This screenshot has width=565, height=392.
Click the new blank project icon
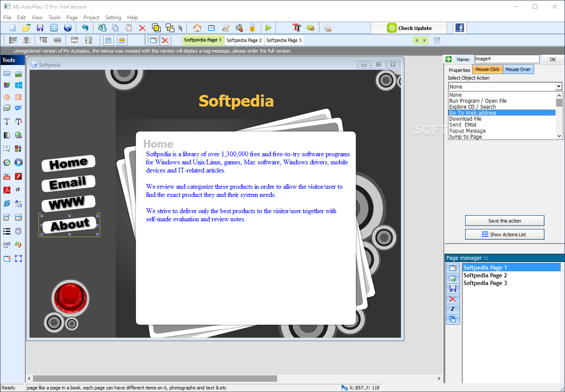coord(12,28)
